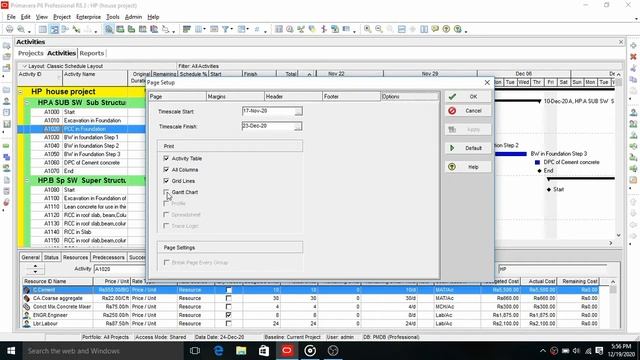The height and width of the screenshot is (360, 640).
Task: Click the Schedule clock icon
Action: [290, 29]
